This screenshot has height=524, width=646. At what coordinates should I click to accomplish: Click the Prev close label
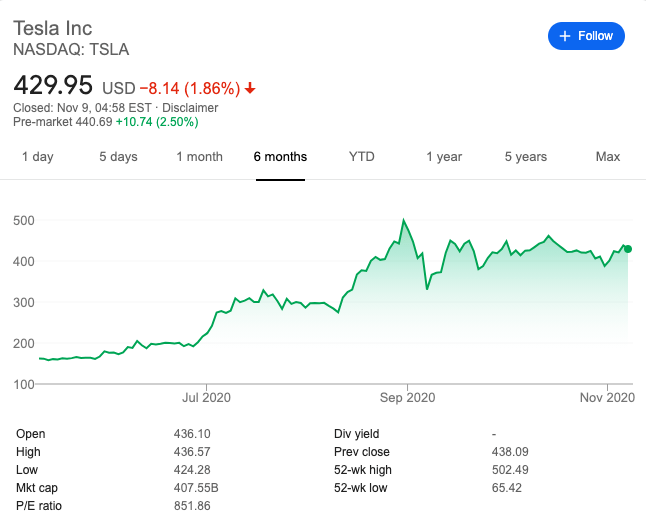(362, 452)
